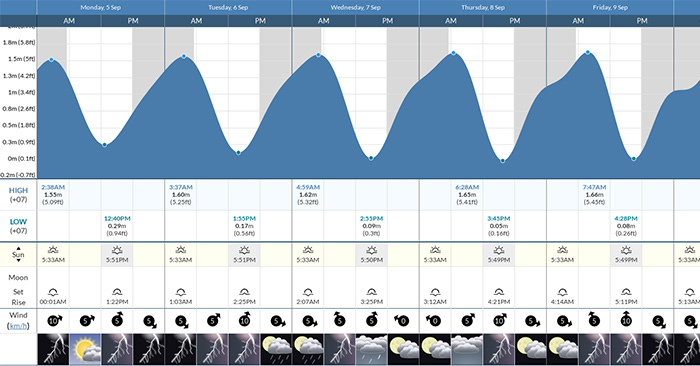700x366 pixels.
Task: Click Tuesday's high tide point on chart
Action: pos(184,57)
